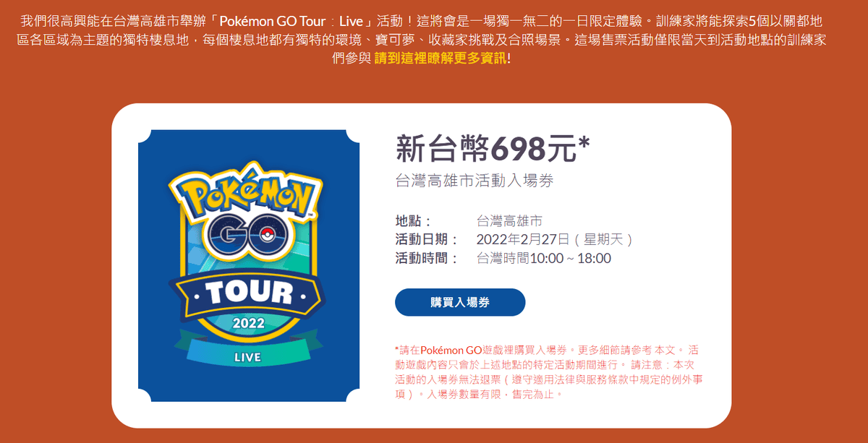Click the TOUR banner on the badge

point(248,292)
